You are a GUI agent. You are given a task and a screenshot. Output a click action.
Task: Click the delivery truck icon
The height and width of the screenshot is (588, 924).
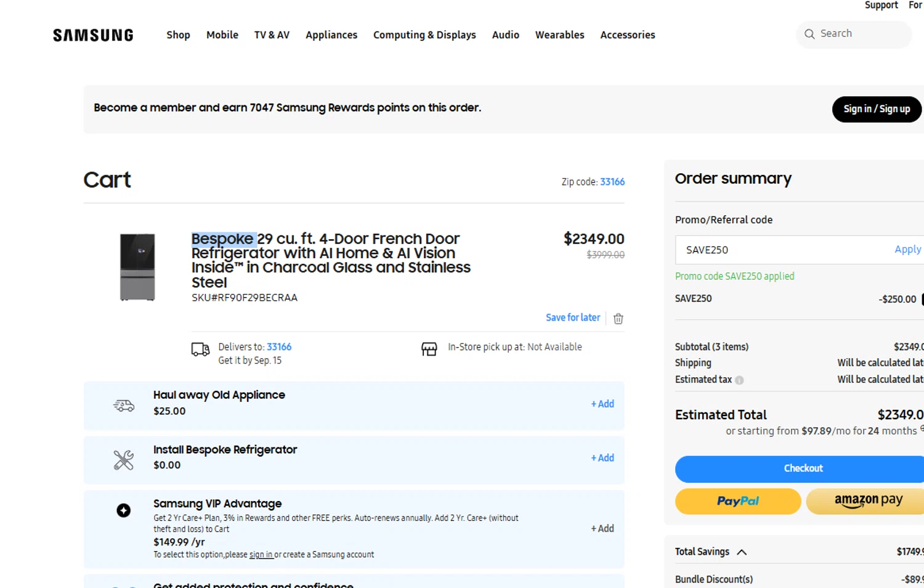pyautogui.click(x=200, y=349)
